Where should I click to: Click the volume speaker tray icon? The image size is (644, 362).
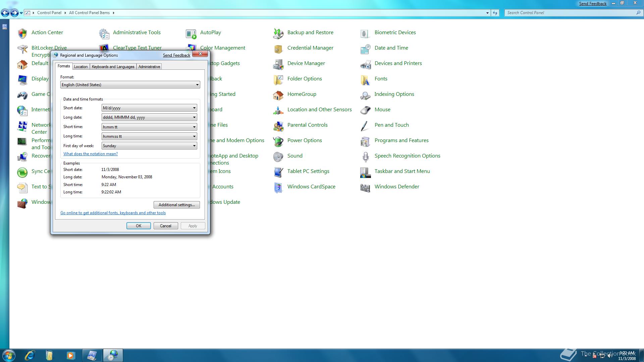point(609,356)
